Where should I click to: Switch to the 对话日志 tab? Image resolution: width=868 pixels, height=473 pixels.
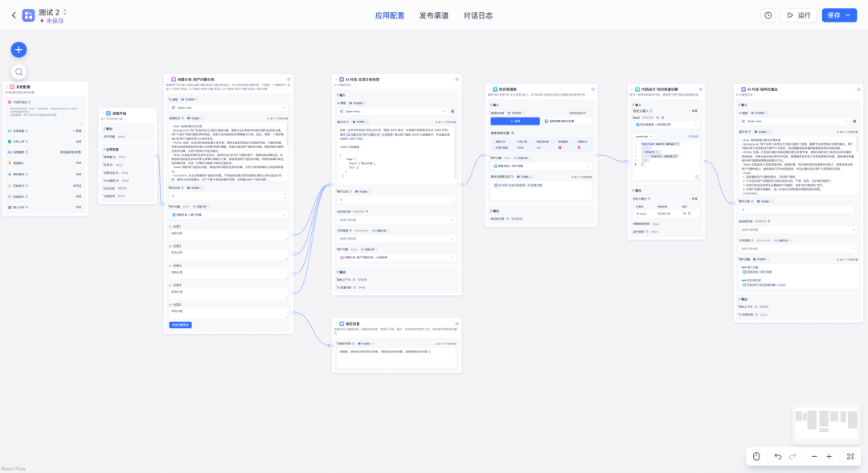[x=477, y=15]
